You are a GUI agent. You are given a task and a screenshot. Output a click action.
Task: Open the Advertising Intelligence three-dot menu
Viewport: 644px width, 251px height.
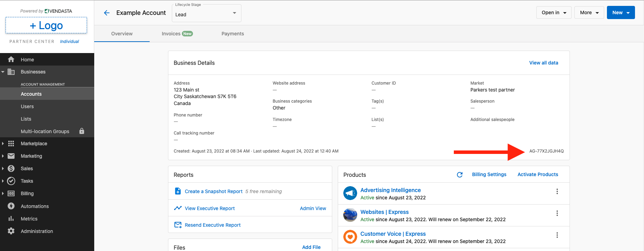pos(557,191)
